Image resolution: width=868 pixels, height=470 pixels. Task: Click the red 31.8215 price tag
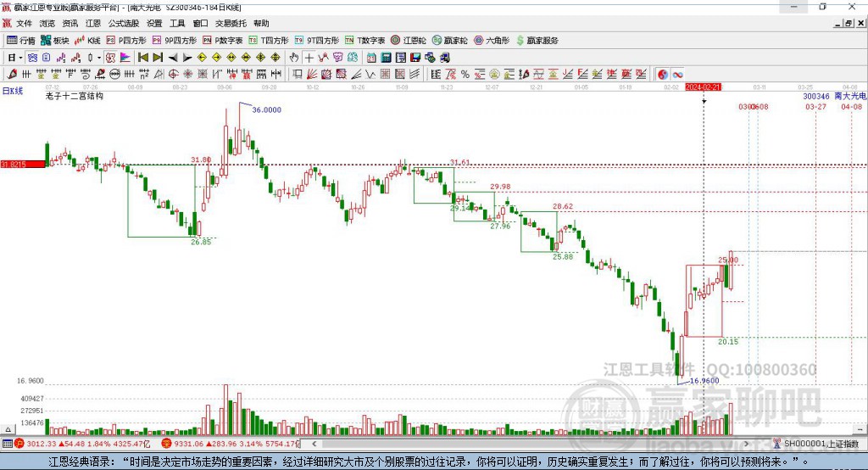(x=23, y=164)
